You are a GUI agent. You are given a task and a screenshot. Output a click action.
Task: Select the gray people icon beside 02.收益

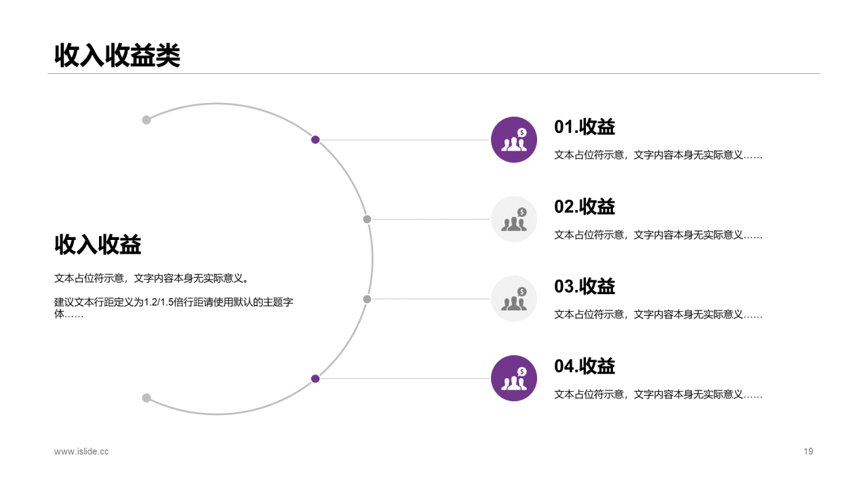[x=514, y=219]
